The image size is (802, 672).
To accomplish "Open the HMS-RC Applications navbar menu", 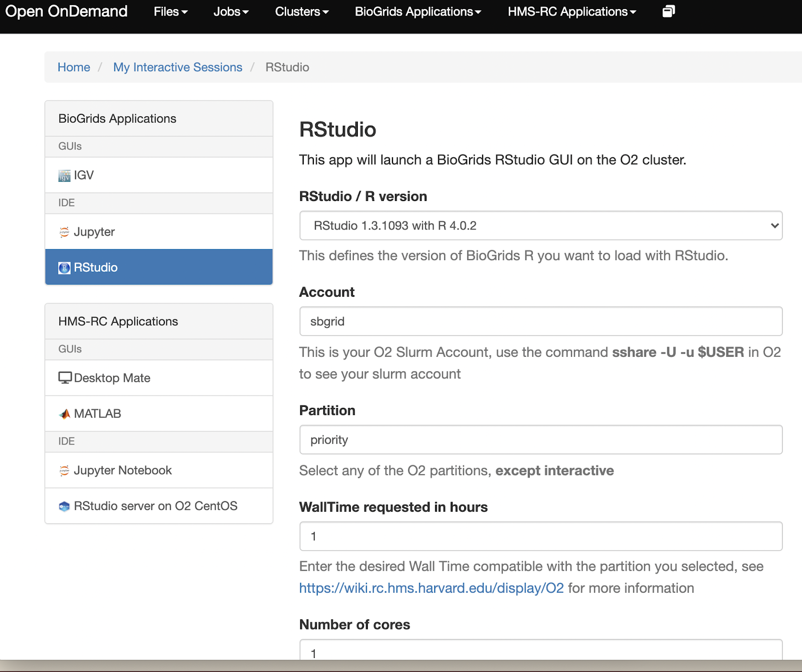I will coord(572,12).
